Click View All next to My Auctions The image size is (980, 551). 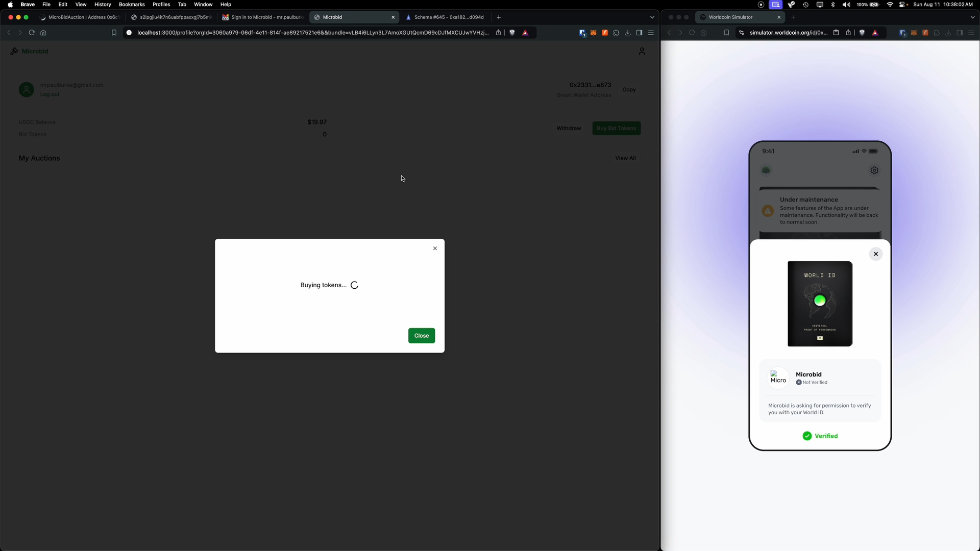pyautogui.click(x=625, y=158)
